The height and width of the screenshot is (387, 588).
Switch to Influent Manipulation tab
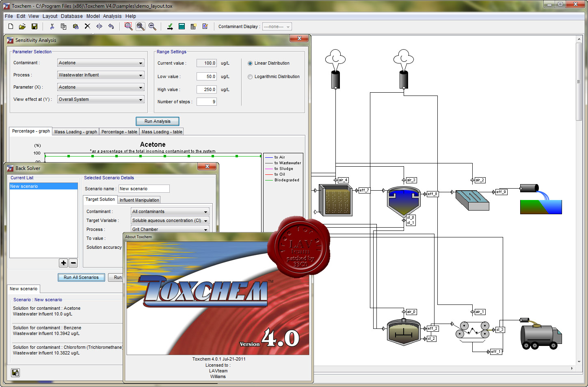point(139,200)
